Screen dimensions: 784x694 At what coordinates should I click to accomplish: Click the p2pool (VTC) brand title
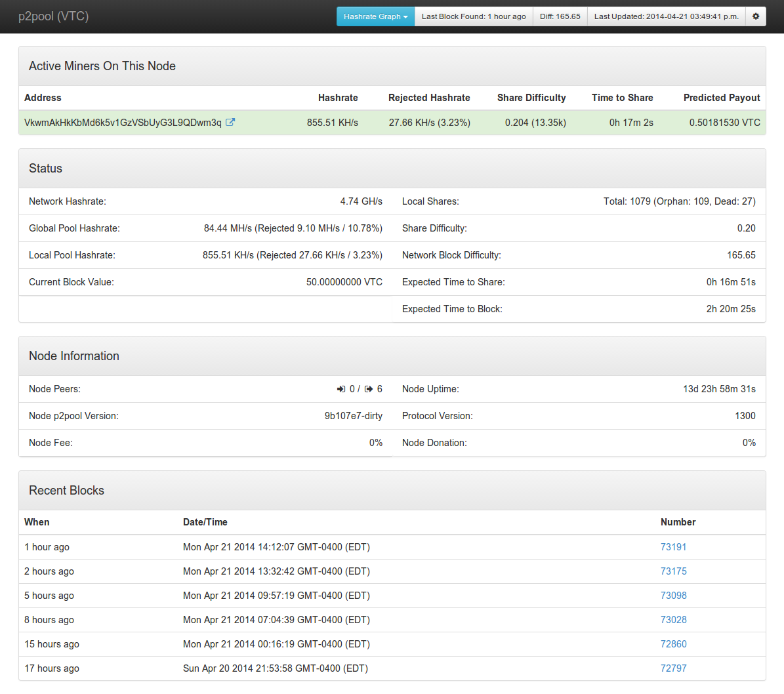pos(54,16)
